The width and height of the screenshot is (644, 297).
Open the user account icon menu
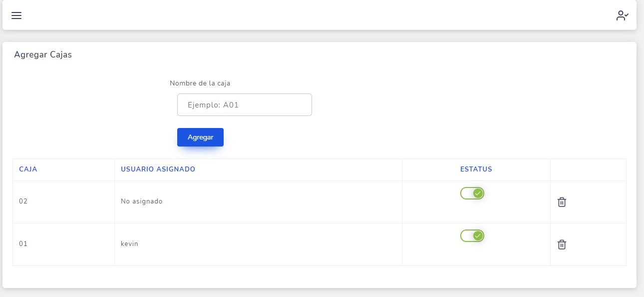622,15
